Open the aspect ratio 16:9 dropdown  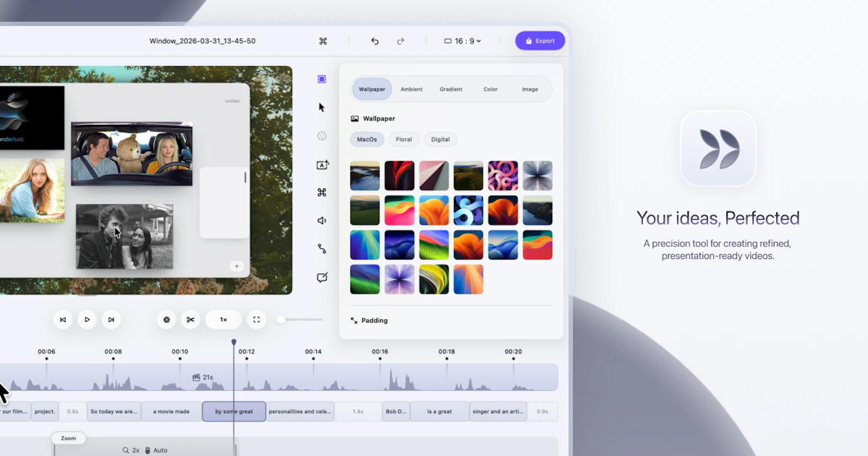coord(463,41)
